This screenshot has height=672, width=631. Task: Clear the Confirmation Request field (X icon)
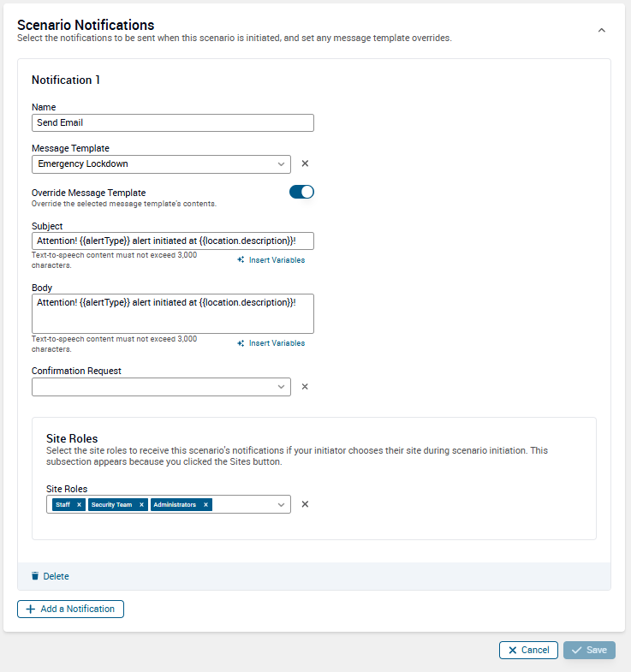click(x=305, y=387)
